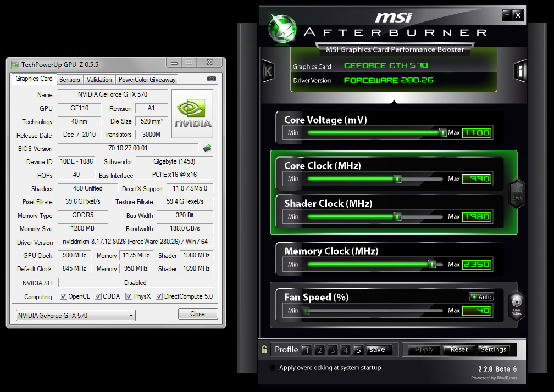Screen dimensions: 554x392
Task: Click the Memory Clock value box 2350
Action: 477,264
